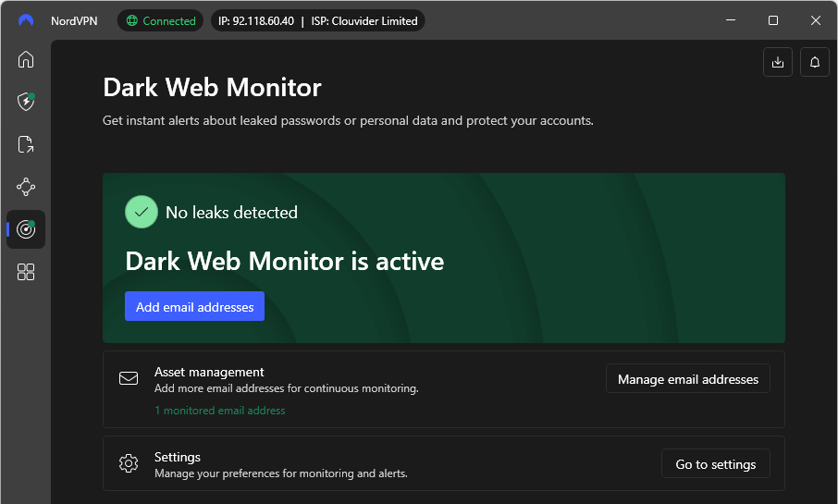
Task: Click the 'Settings' row label
Action: click(x=178, y=457)
